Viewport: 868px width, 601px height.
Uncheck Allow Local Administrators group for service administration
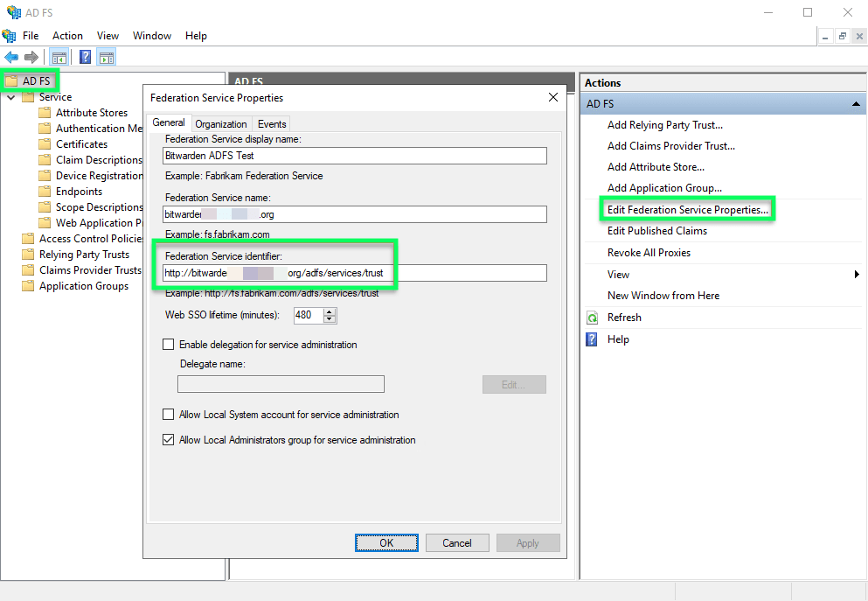(169, 439)
